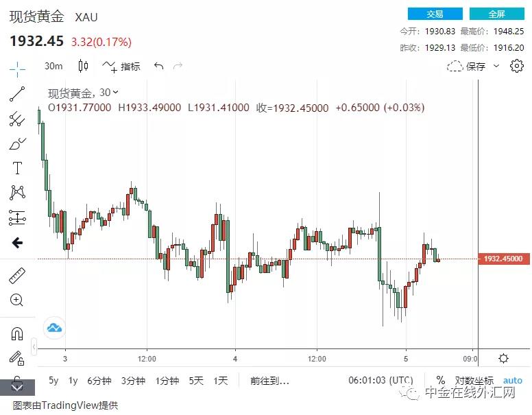The width and height of the screenshot is (532, 415).
Task: Open the 30m timeframe selector
Action: [x=53, y=66]
